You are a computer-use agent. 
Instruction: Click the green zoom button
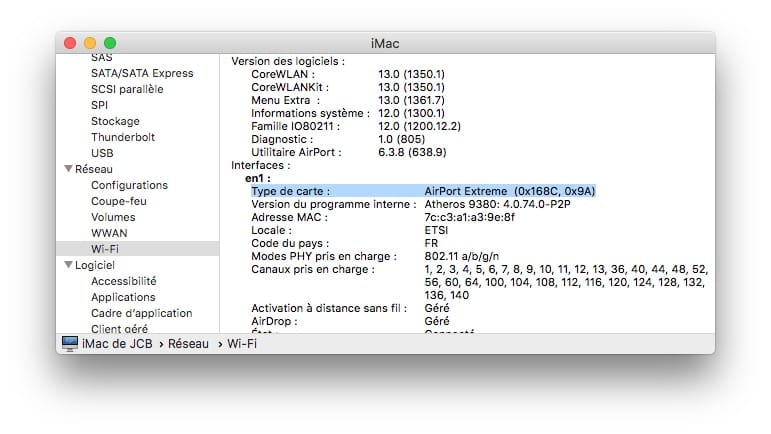110,43
